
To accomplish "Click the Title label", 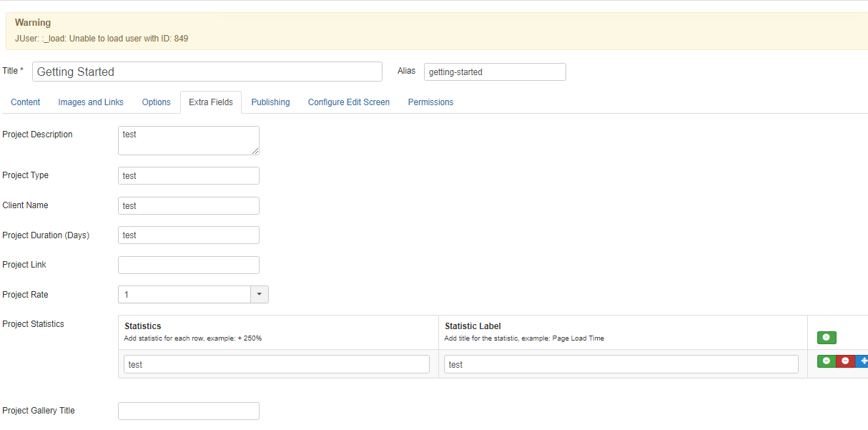I will click(x=13, y=71).
